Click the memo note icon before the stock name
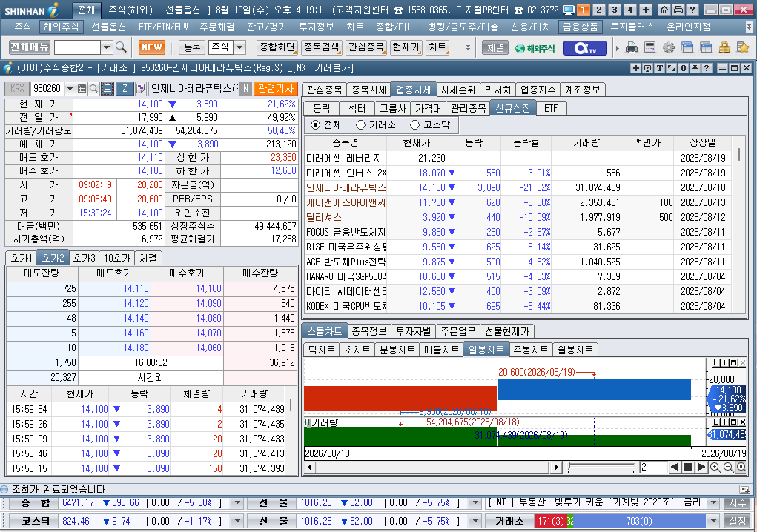The width and height of the screenshot is (757, 532). (140, 88)
